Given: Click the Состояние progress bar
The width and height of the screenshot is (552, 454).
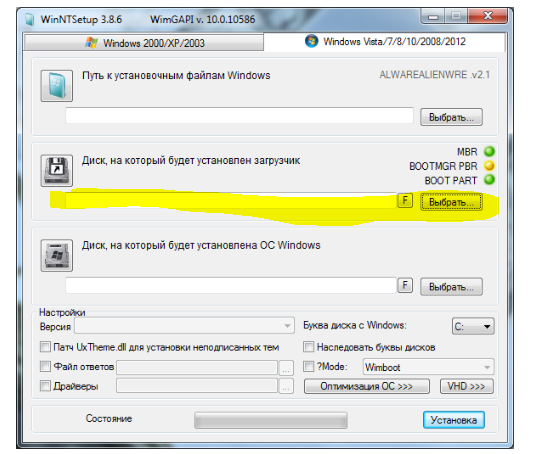Looking at the screenshot, I should click(271, 420).
